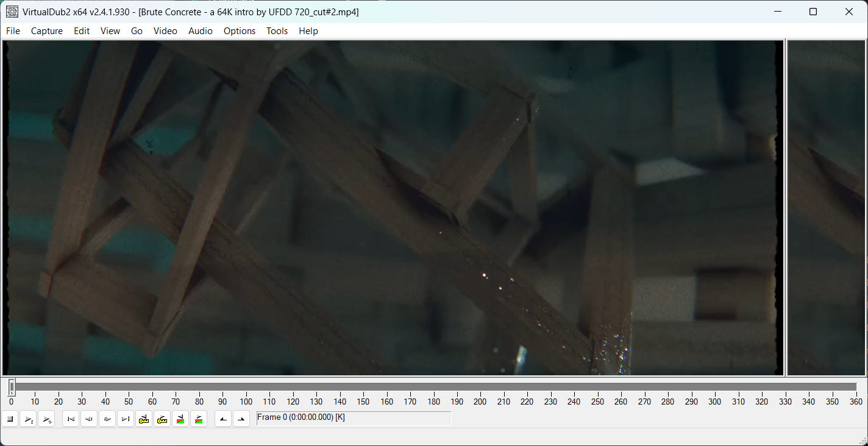The image size is (868, 446).
Task: Open the Edit menu
Action: click(82, 31)
